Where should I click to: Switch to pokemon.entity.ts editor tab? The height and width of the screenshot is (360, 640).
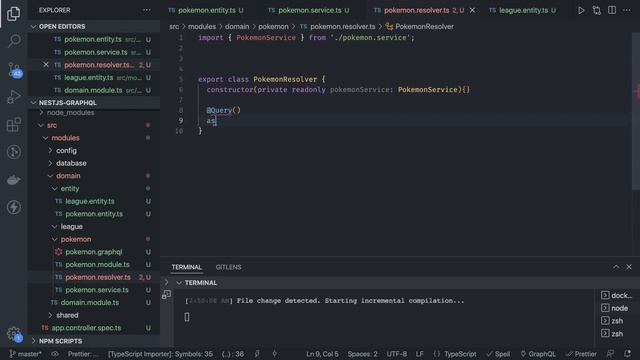(206, 10)
